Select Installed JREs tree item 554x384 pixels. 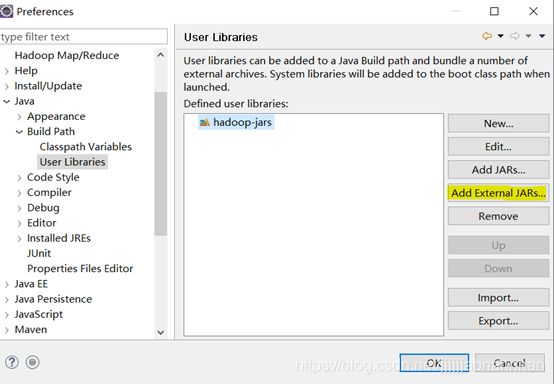(x=59, y=238)
